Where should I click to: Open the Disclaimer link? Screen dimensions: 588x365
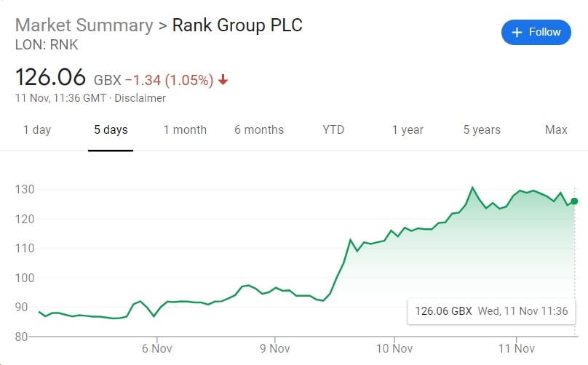coord(140,97)
